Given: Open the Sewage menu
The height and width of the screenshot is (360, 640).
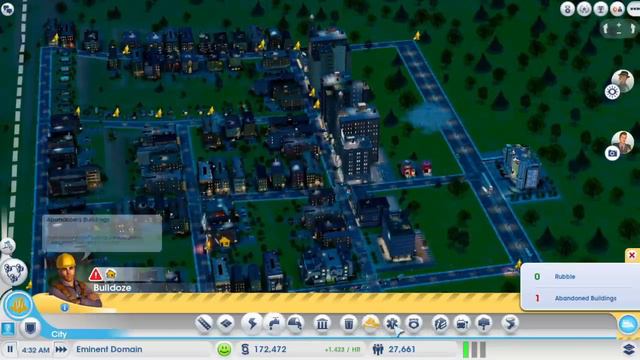Looking at the screenshot, I should 296,324.
